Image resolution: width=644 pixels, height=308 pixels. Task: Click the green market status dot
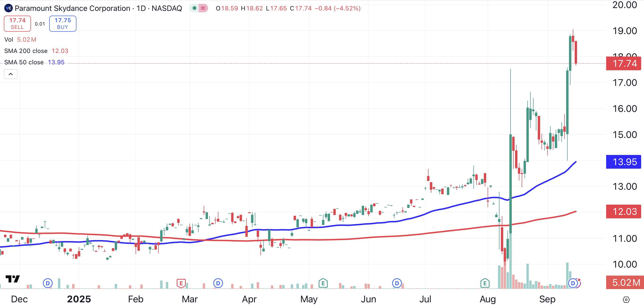click(x=194, y=8)
